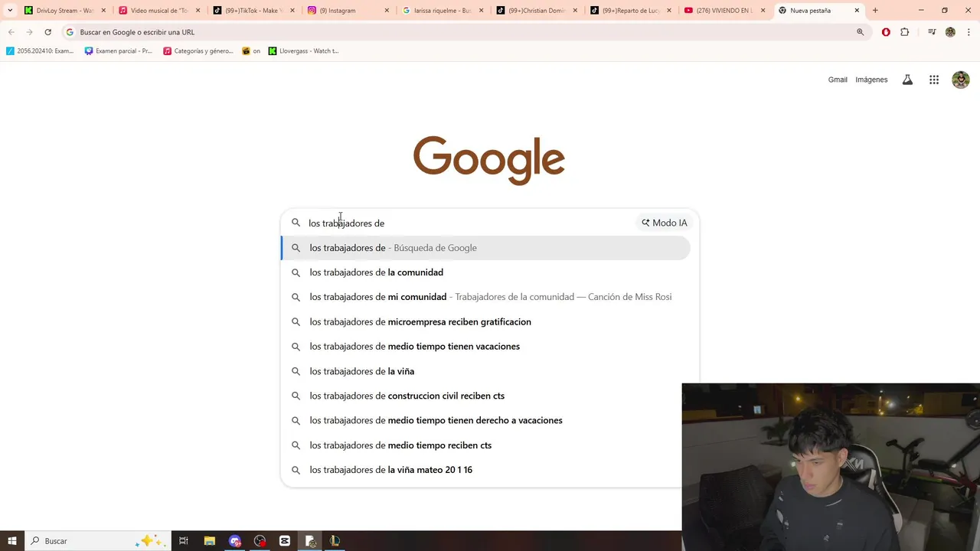Image resolution: width=980 pixels, height=551 pixels.
Task: Close the Nueva pestaña tab
Action: pyautogui.click(x=857, y=11)
